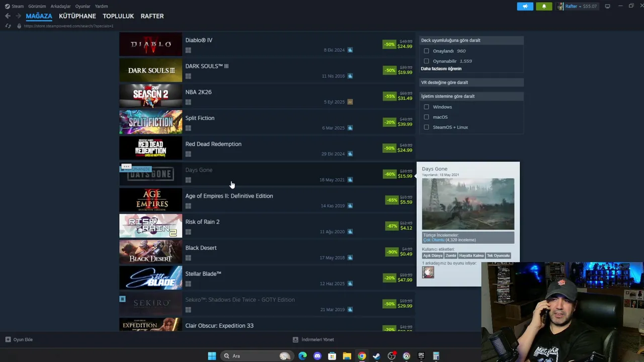Viewport: 644px width, 362px height.
Task: Open the Age of Empires II: Definitive Edition title
Action: pos(229,196)
